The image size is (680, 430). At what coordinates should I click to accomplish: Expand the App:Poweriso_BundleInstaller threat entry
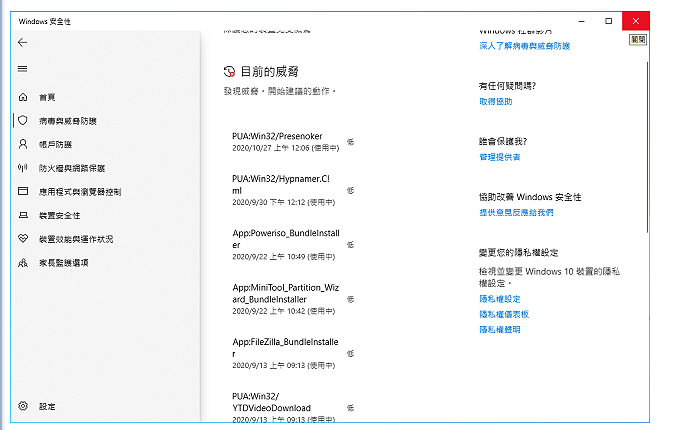293,244
